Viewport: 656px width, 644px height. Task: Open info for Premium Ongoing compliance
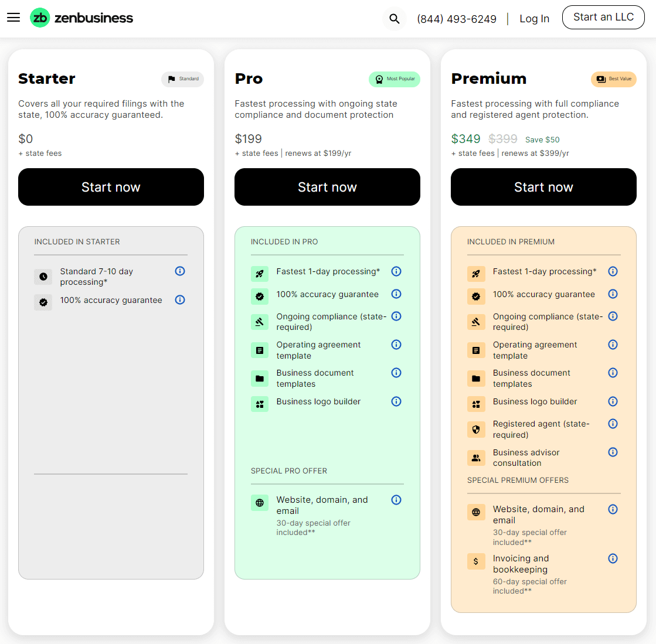[613, 316]
